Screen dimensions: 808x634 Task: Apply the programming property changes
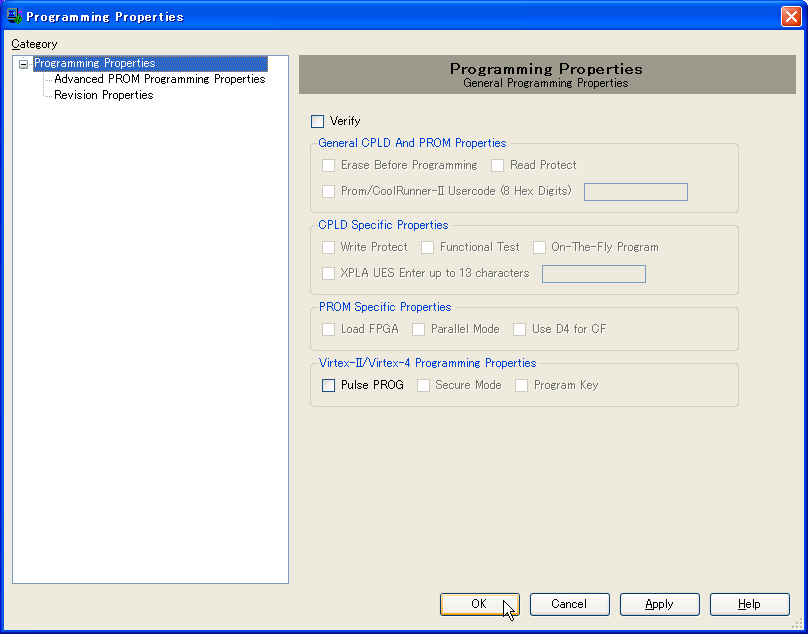point(659,604)
